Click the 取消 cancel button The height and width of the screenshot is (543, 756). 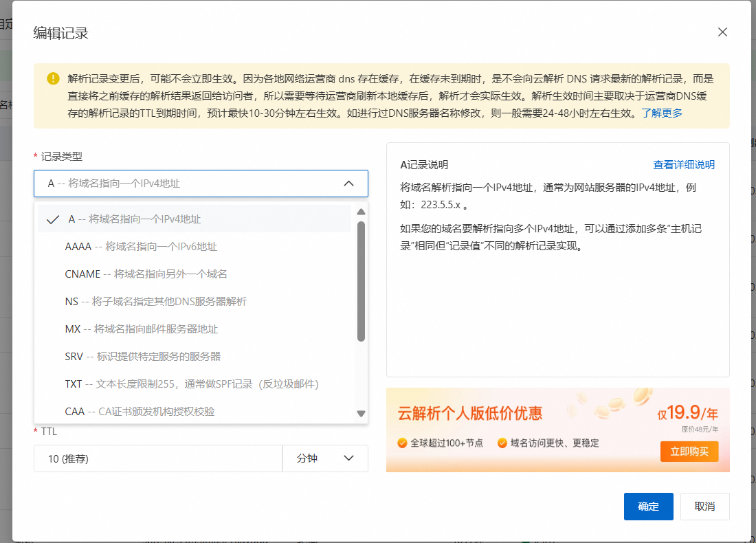click(704, 507)
